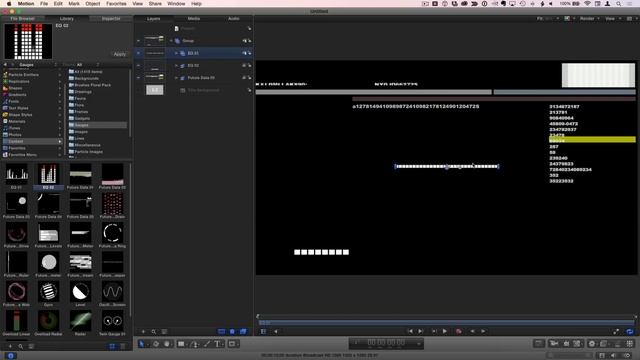The height and width of the screenshot is (360, 640).
Task: Toggle masks display button in Layers footer
Action: (221, 331)
